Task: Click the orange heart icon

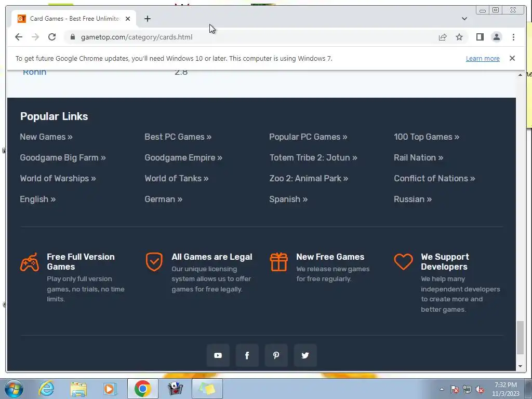Action: pos(403,262)
